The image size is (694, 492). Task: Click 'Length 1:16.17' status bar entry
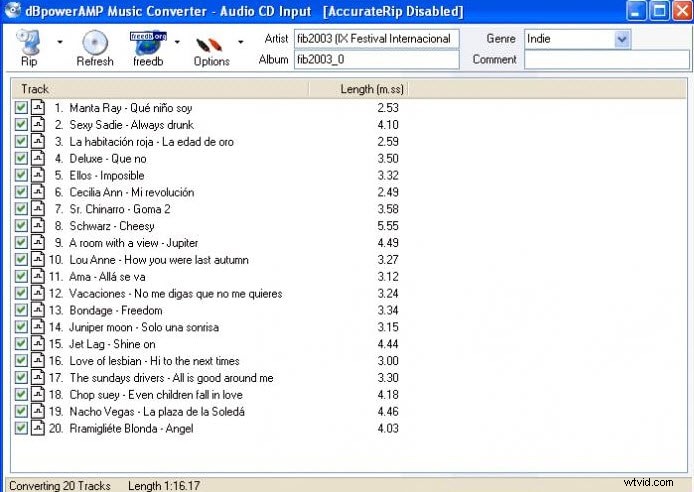[164, 485]
